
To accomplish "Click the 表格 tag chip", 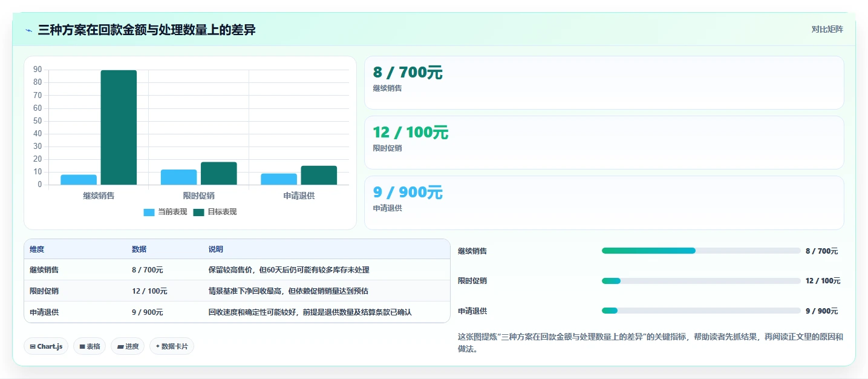I will tap(90, 346).
